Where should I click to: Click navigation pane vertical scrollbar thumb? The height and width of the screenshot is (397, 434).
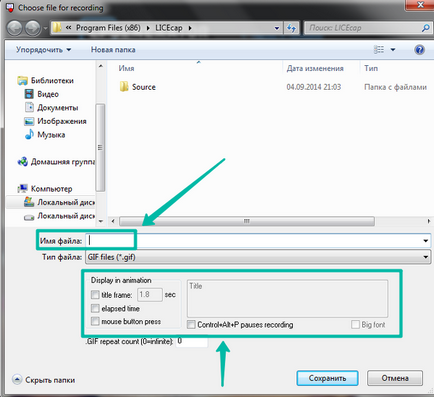tap(100, 147)
